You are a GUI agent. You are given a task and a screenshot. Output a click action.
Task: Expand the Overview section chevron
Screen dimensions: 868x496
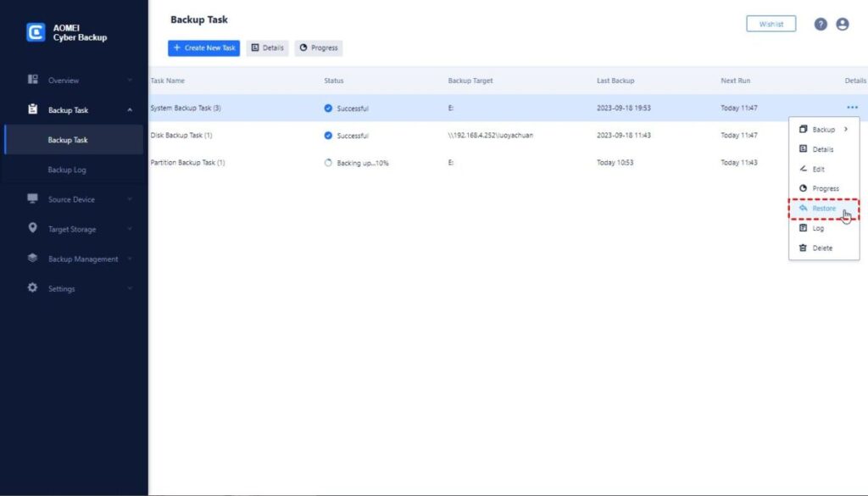(130, 81)
